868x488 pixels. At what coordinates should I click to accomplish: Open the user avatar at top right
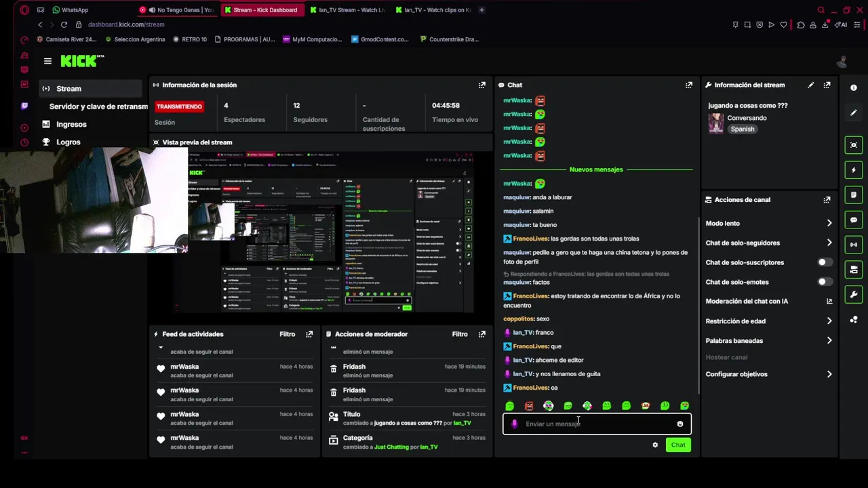coord(842,62)
